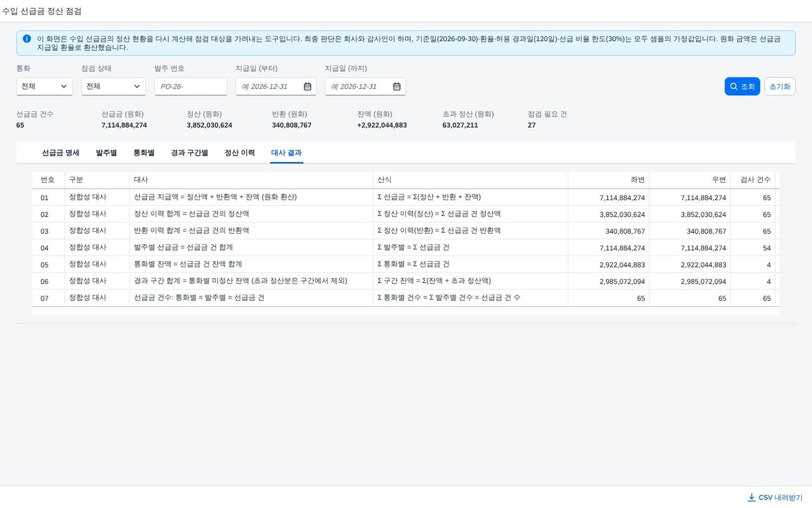Select row 04 발주별 선급금 text
Viewport: 812px width, 508px height.
[183, 247]
